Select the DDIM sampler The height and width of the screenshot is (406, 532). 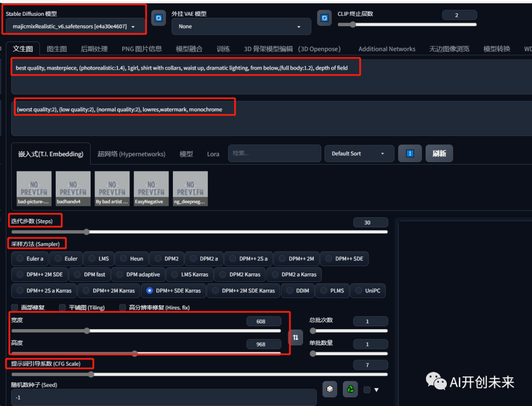tap(298, 291)
